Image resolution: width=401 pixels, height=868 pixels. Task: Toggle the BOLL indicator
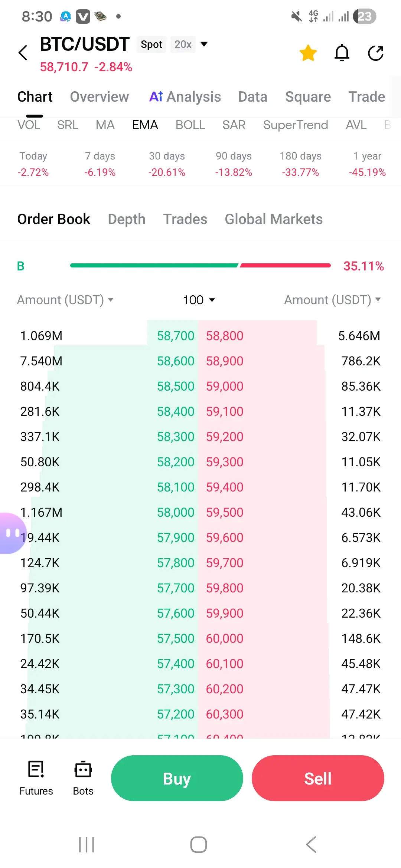tap(190, 125)
